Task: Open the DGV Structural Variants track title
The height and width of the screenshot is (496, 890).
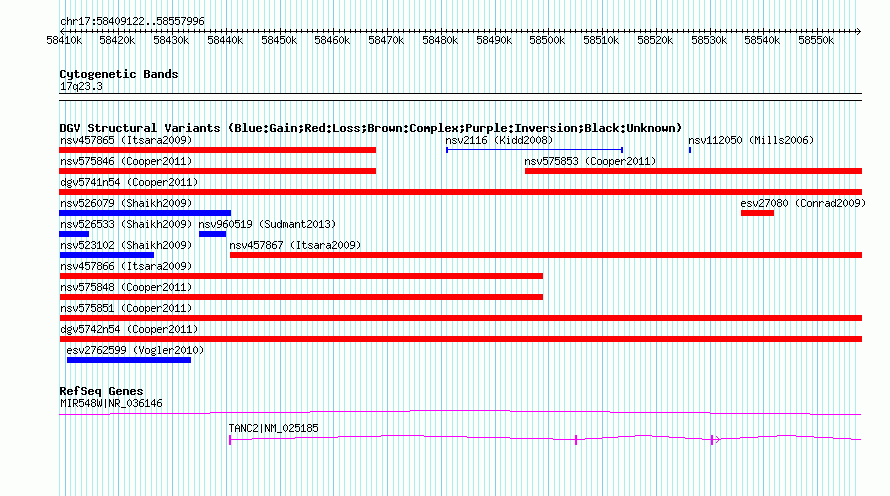Action: 370,128
